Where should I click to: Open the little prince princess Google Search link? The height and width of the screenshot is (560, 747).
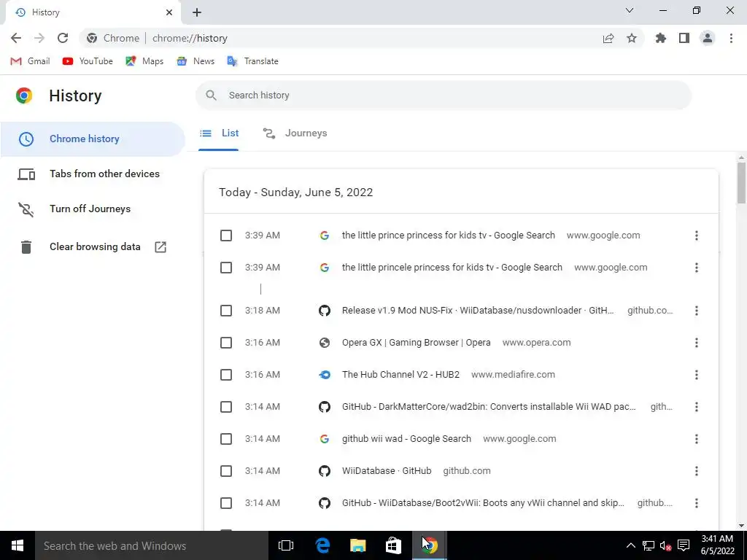pos(449,236)
